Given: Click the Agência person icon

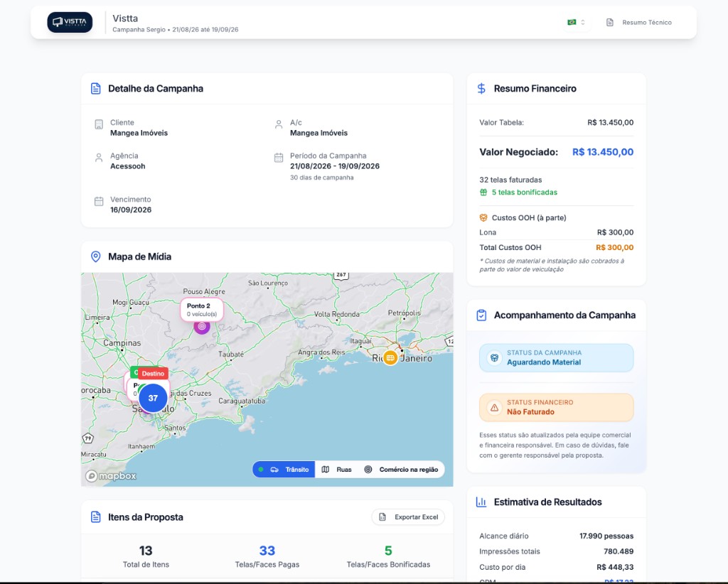Looking at the screenshot, I should 99,158.
